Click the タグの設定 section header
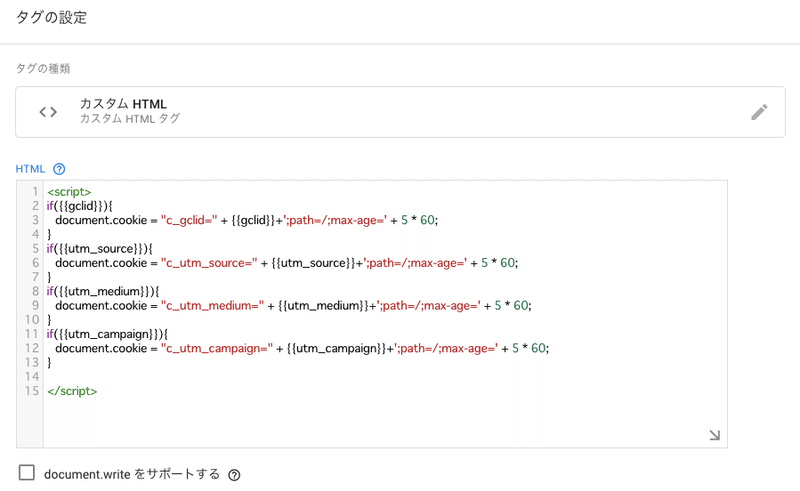Screen dimensions: 800x491 52,18
